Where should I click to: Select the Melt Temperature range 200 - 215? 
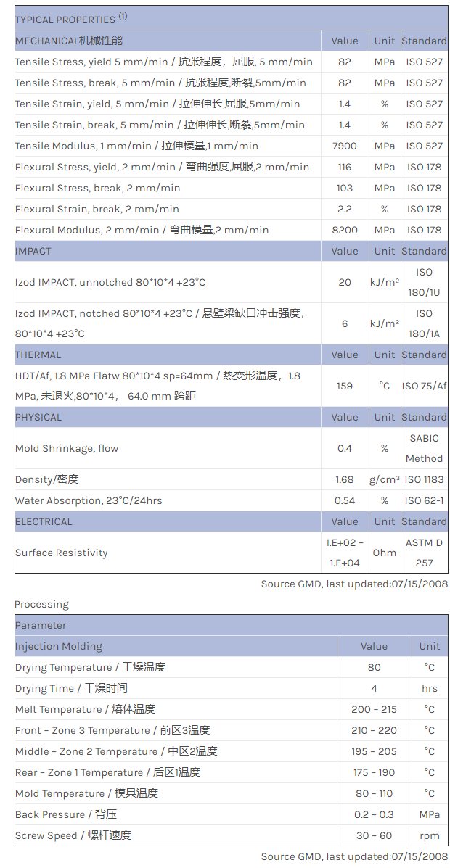[x=374, y=709]
